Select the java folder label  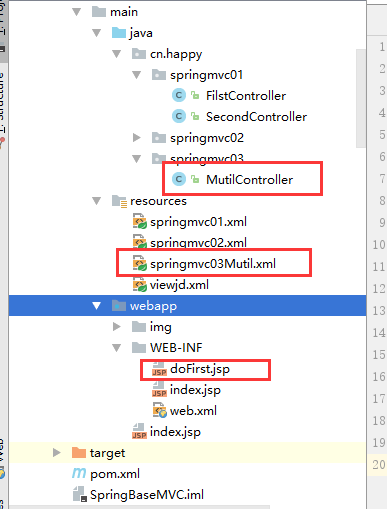pyautogui.click(x=141, y=33)
